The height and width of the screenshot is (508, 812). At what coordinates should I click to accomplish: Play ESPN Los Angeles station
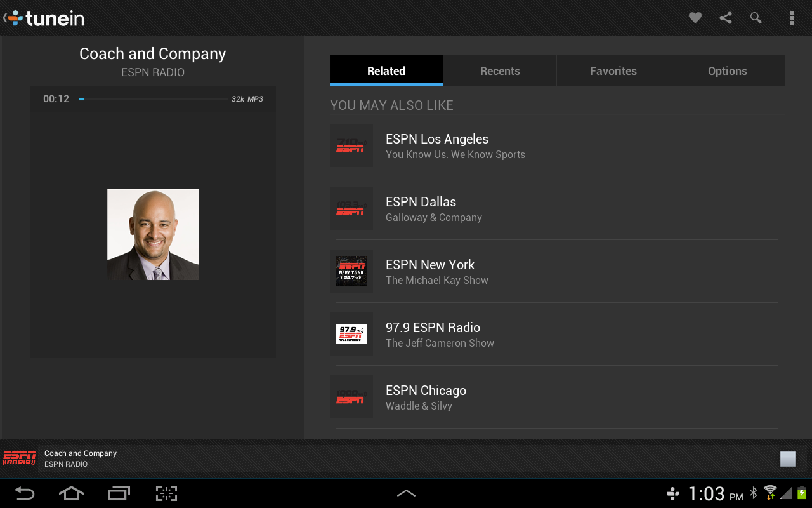557,145
